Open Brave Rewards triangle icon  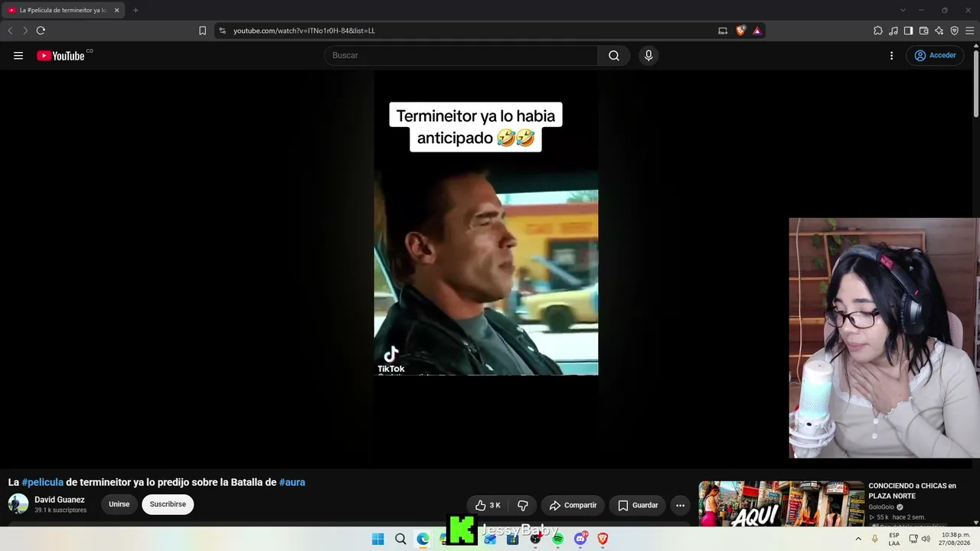tap(757, 31)
